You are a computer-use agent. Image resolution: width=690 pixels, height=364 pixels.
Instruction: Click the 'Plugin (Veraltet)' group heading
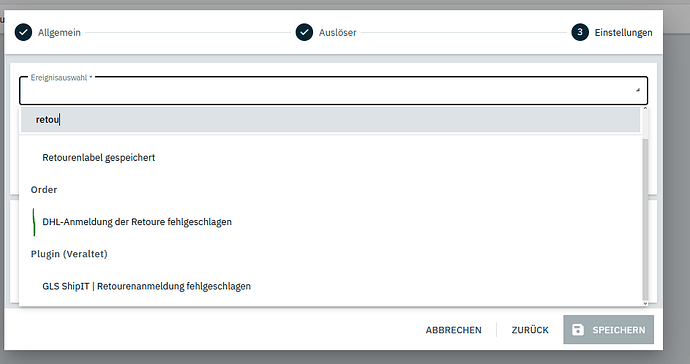click(69, 254)
